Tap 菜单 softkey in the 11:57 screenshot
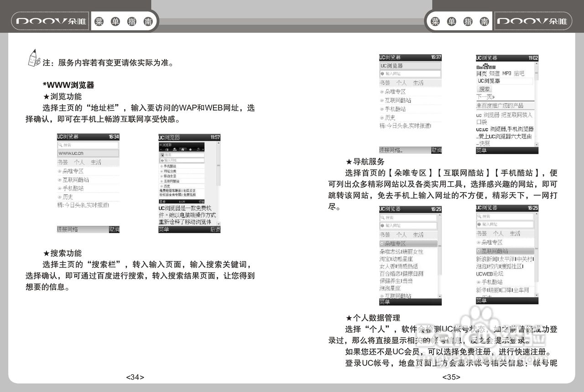The image size is (584, 392). [164, 230]
